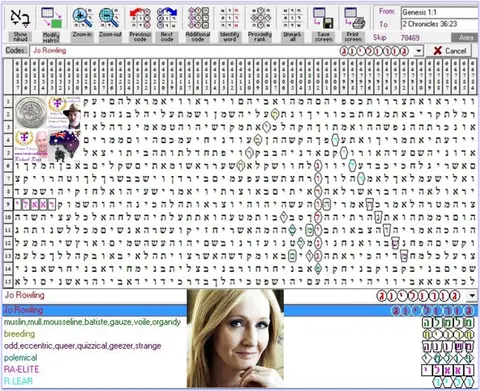Click the man in hat photo
The image size is (480, 391).
click(72, 116)
